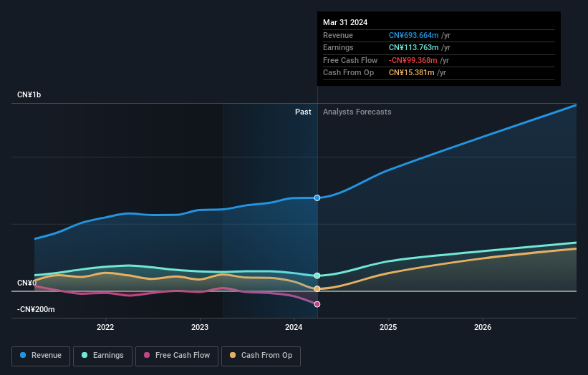Click the -CN¥200m y-axis label

(36, 309)
